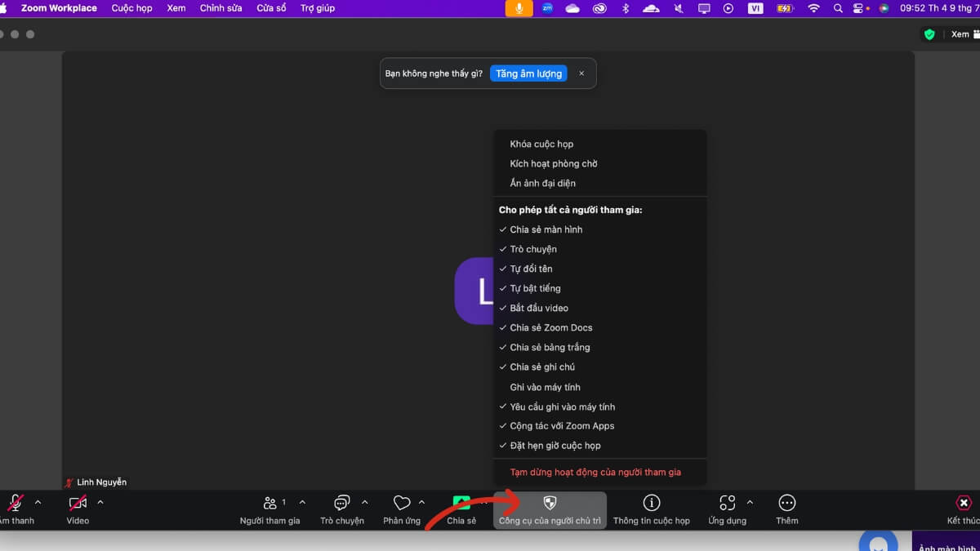The width and height of the screenshot is (980, 551).
Task: Click the Ứng dụng apps icon
Action: (x=727, y=504)
